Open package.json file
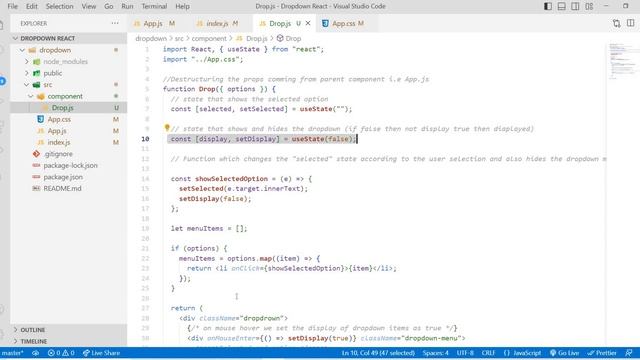This screenshot has height=360, width=640. (63, 177)
